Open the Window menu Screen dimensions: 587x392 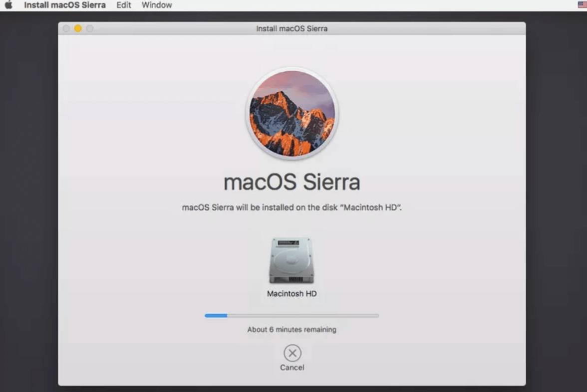(x=156, y=5)
